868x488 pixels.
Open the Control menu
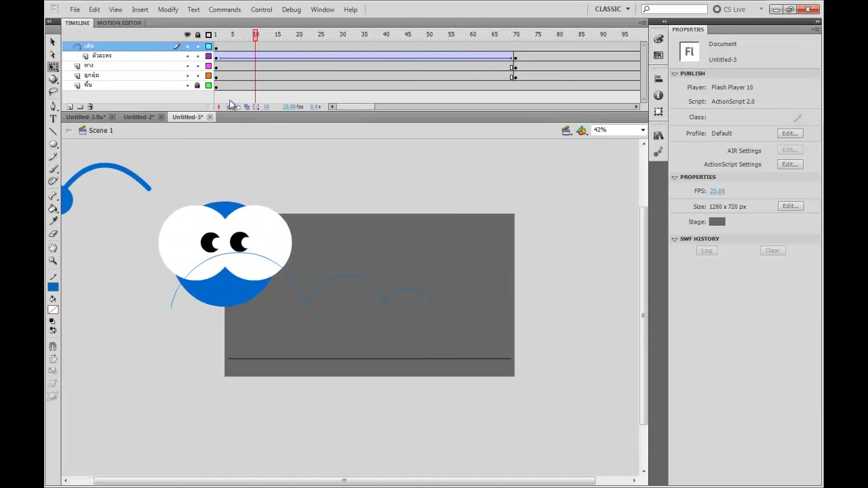261,9
